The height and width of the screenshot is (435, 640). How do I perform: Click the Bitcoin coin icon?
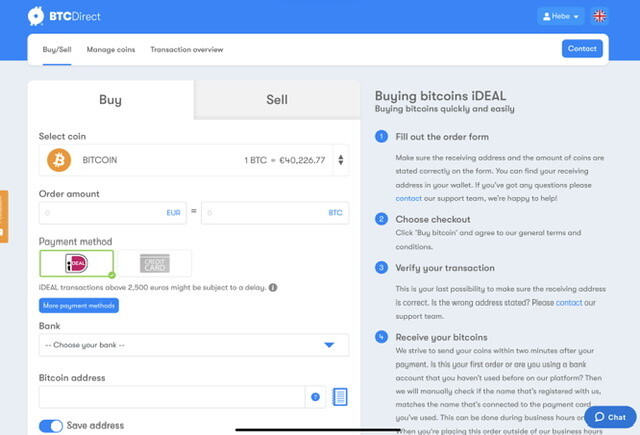(x=59, y=160)
